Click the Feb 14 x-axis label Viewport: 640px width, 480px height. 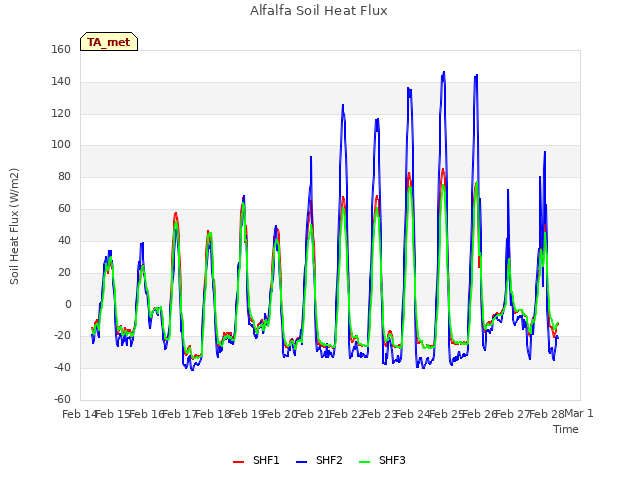pyautogui.click(x=80, y=414)
